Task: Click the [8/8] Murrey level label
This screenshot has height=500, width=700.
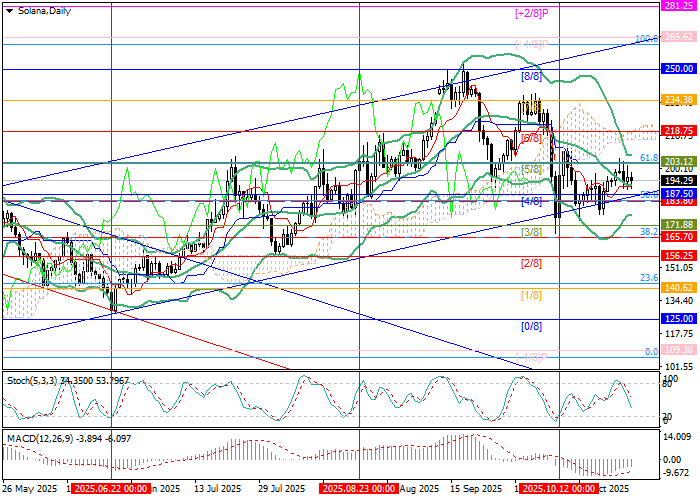Action: pyautogui.click(x=531, y=77)
